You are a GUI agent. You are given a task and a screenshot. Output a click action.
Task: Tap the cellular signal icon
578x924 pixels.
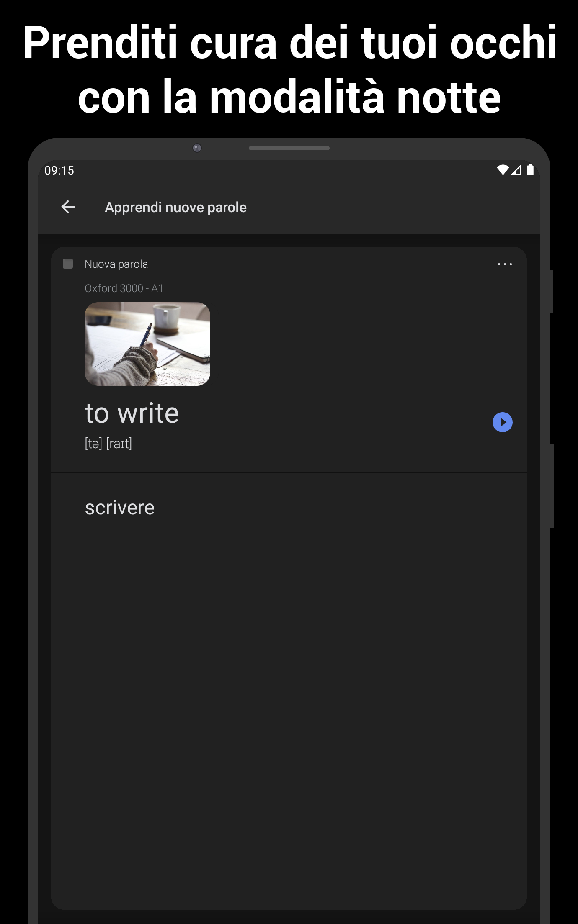[x=516, y=170]
